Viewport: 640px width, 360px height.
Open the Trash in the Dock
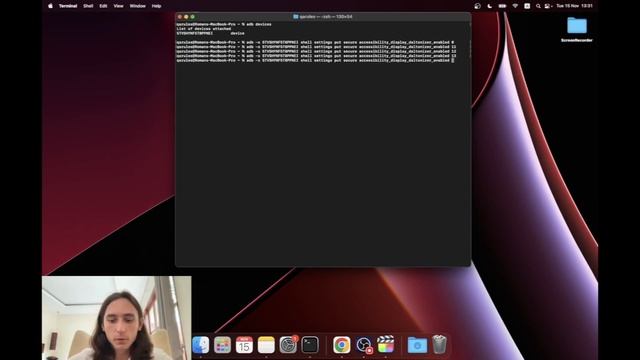tap(439, 345)
